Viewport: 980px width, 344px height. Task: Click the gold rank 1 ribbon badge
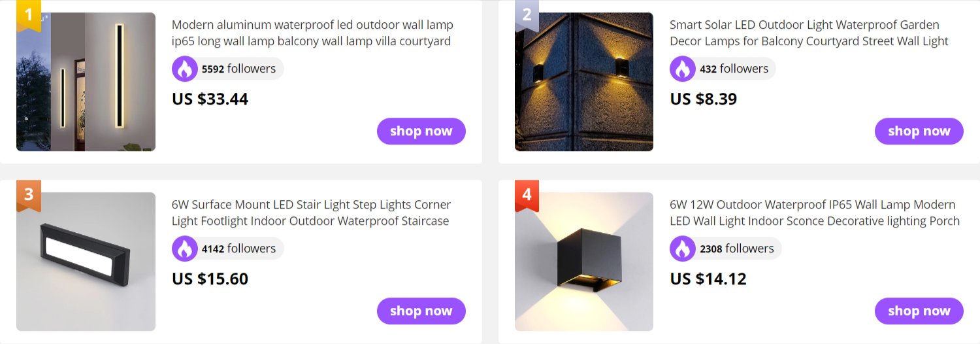29,15
